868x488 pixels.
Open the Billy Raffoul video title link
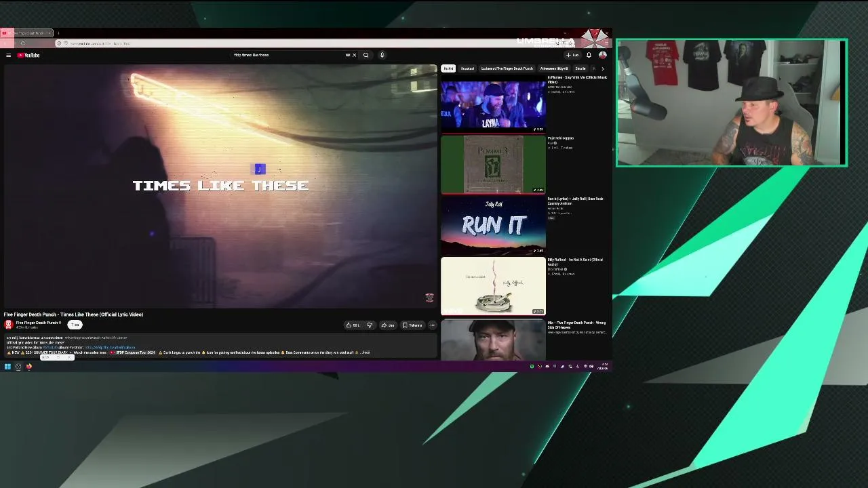point(575,262)
